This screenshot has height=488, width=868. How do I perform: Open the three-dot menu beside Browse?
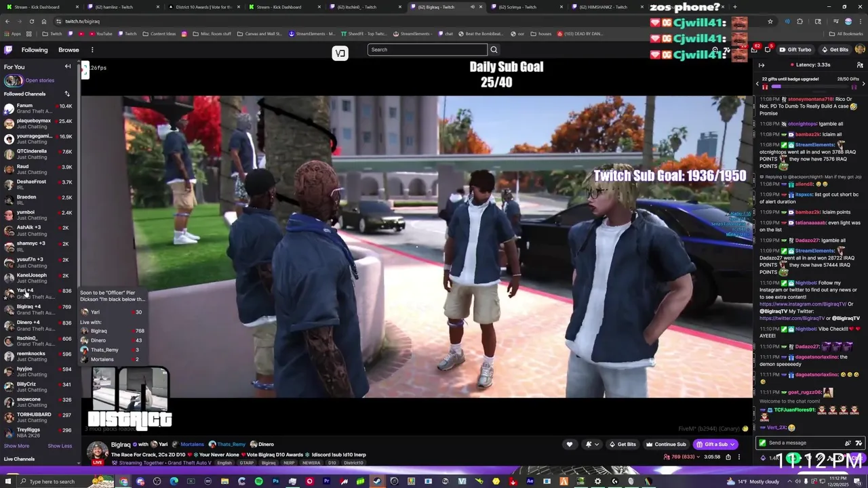coord(92,49)
